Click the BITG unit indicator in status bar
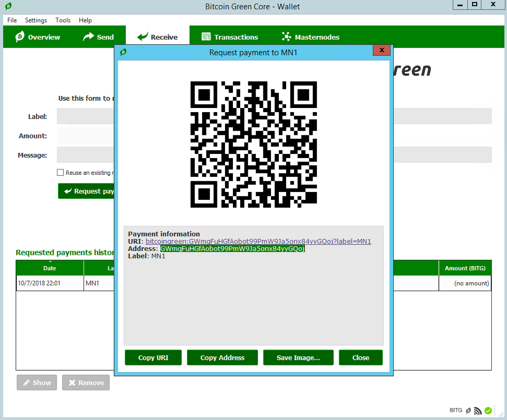The image size is (507, 420). (x=456, y=410)
